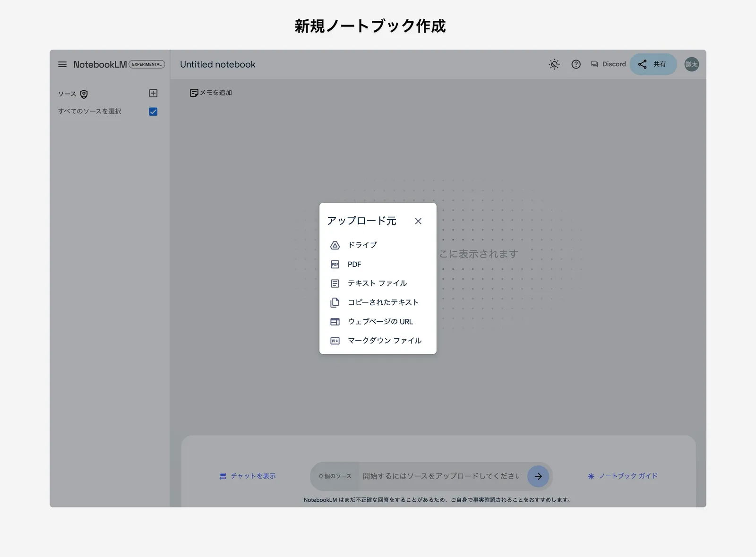Choose テキスト ファイル as upload source
Screen dimensions: 756x557
pyautogui.click(x=378, y=283)
